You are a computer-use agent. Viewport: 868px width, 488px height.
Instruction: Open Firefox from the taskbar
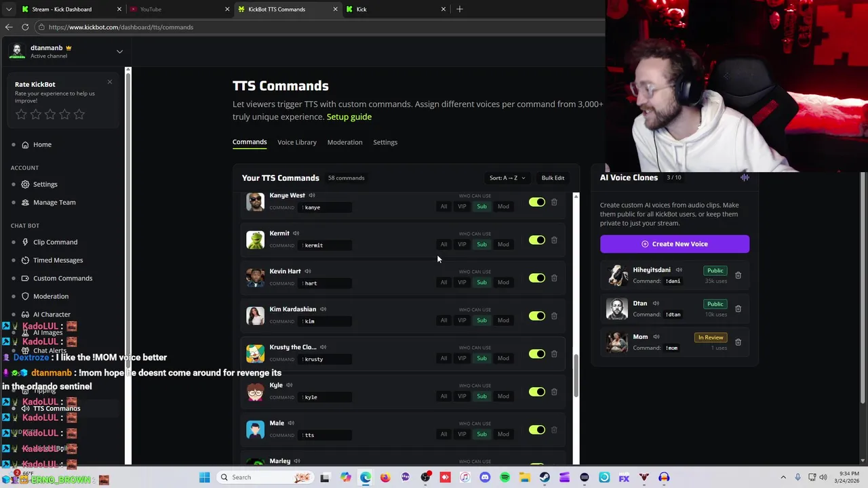click(x=385, y=477)
